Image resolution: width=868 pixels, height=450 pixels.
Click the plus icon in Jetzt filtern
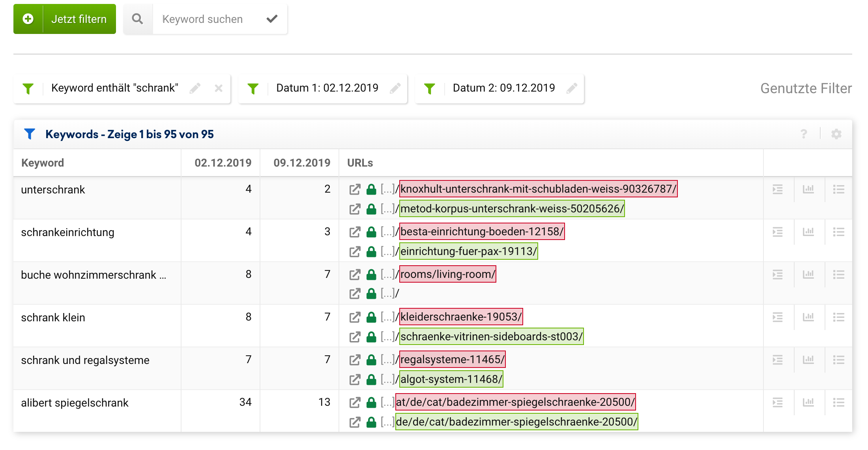28,19
